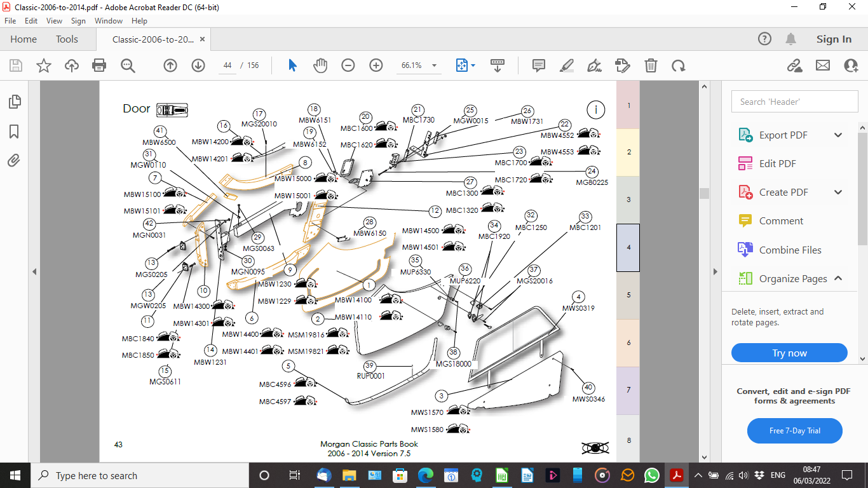868x488 pixels.
Task: Close the Classic-2006-to-20... document tab
Action: [203, 39]
